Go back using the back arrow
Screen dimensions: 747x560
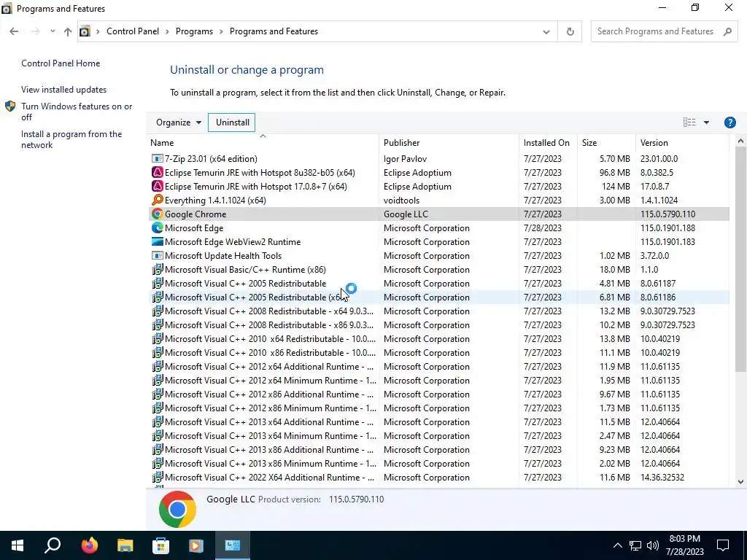[x=14, y=31]
